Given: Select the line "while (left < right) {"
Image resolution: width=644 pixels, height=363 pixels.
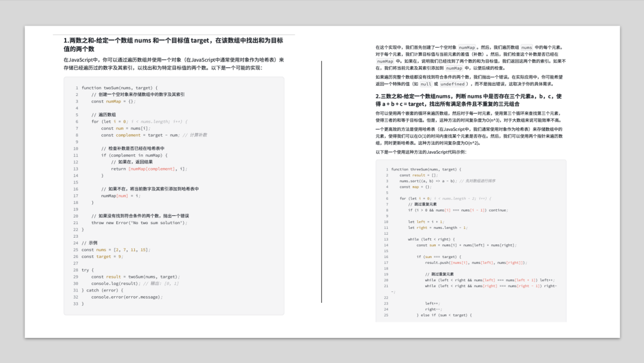Looking at the screenshot, I should click(x=432, y=240).
